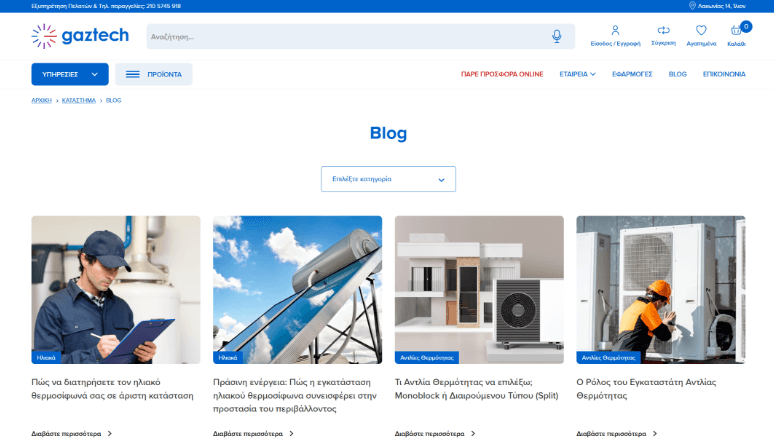Click the gaztech logo
This screenshot has height=446, width=774.
point(80,36)
